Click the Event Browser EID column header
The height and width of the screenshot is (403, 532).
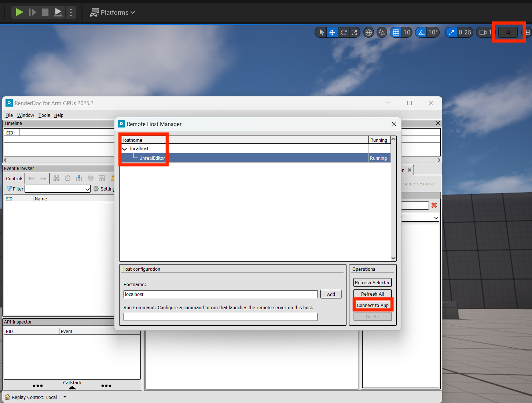coord(18,199)
